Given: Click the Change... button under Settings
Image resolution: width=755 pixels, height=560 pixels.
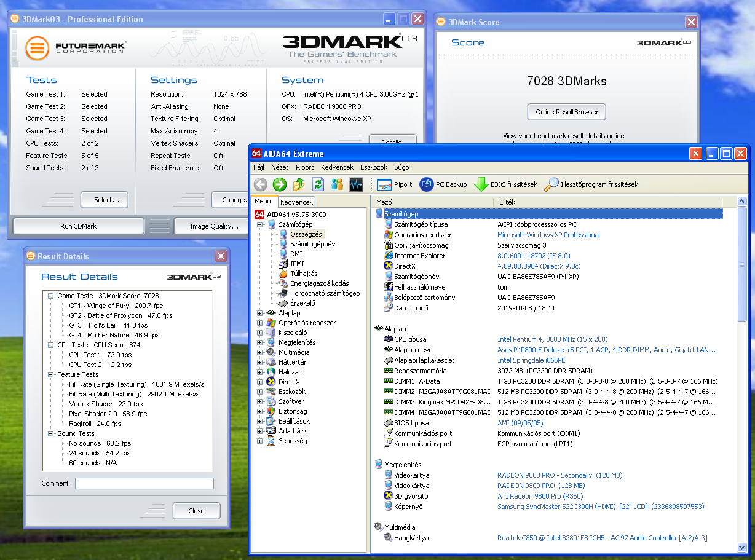Looking at the screenshot, I should tap(231, 200).
